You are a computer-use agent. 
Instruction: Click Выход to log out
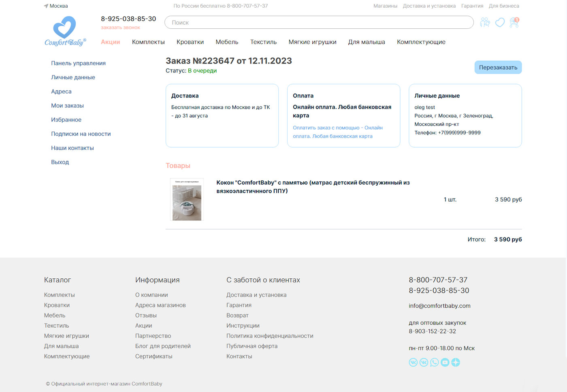(x=60, y=162)
